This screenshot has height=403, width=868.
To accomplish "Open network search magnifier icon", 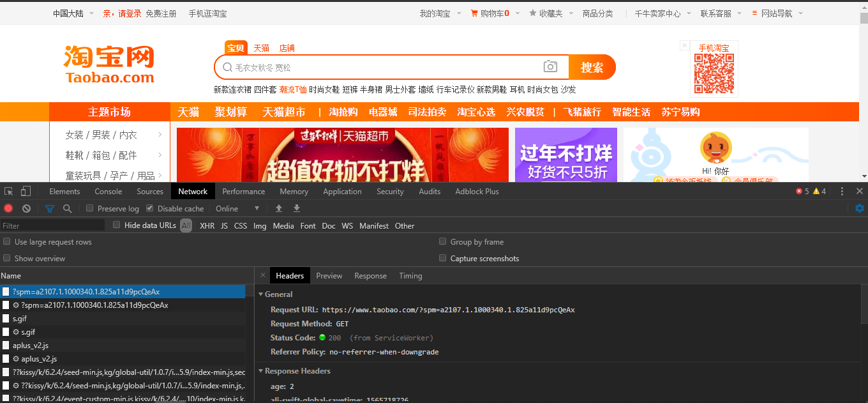I will pos(67,208).
